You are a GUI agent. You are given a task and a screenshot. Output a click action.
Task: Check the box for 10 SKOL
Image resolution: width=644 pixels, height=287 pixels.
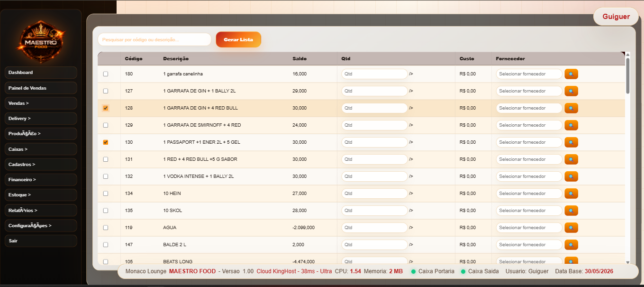pyautogui.click(x=106, y=211)
